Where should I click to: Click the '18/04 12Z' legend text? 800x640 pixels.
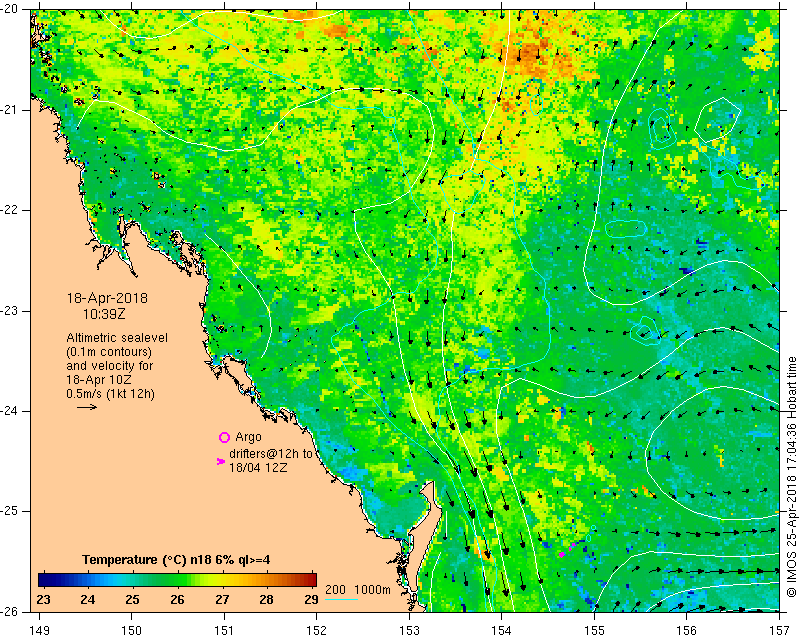258,467
